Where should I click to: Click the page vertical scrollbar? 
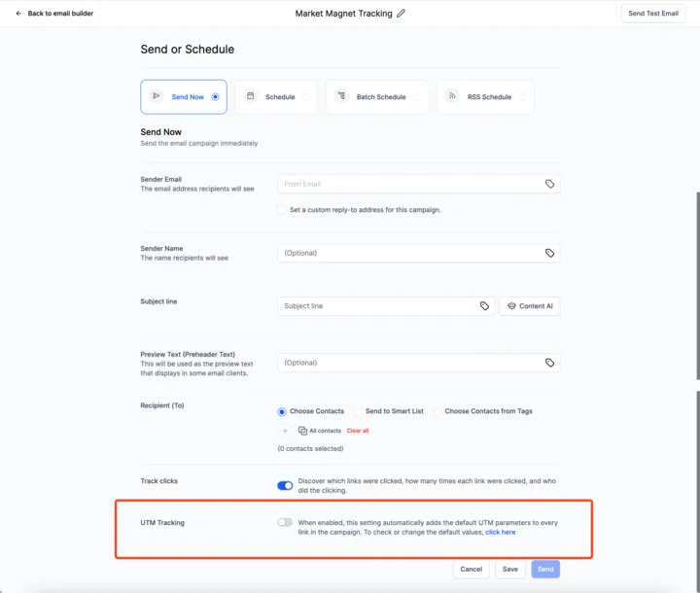tap(697, 286)
